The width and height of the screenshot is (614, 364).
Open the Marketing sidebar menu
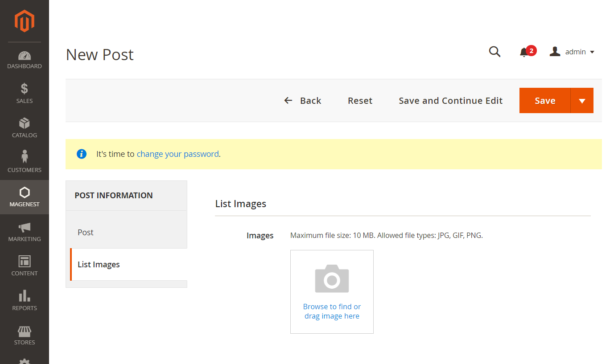coord(25,232)
